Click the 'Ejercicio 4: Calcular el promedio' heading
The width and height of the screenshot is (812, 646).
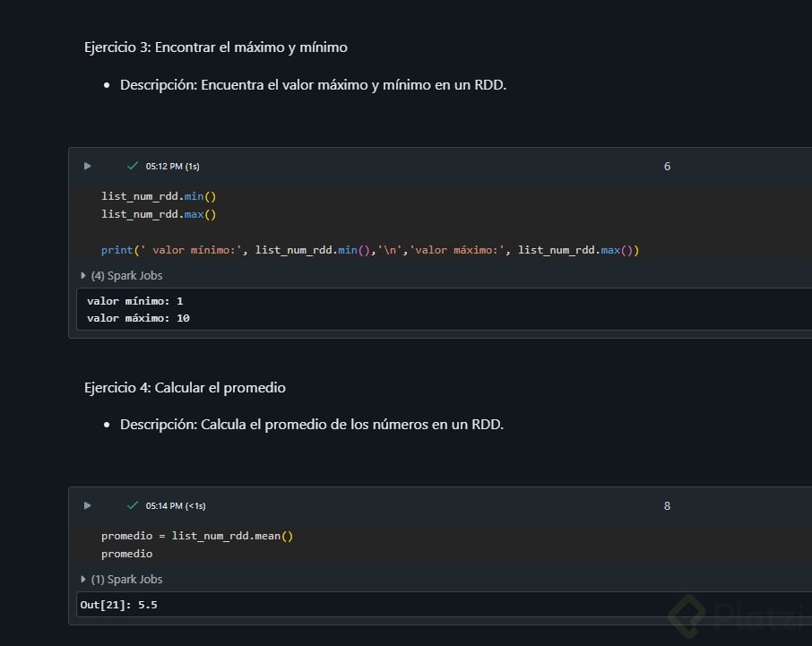(x=185, y=388)
